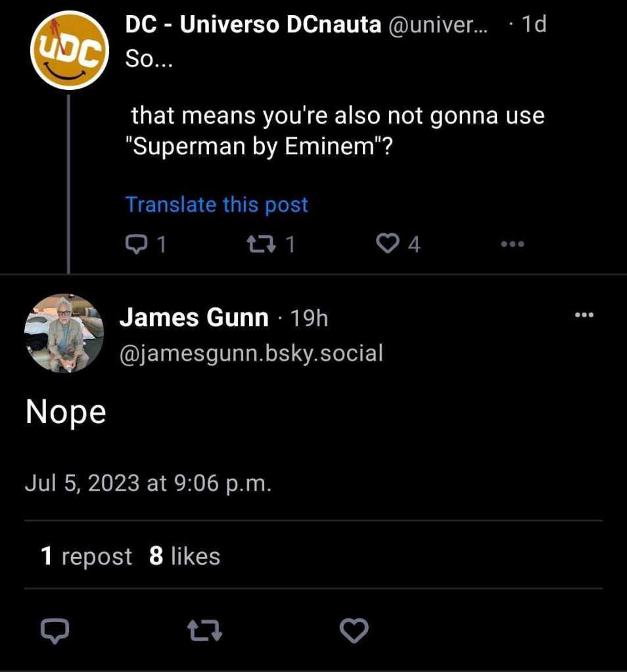Click the "Translate this post" link
This screenshot has width=627, height=672.
[216, 204]
